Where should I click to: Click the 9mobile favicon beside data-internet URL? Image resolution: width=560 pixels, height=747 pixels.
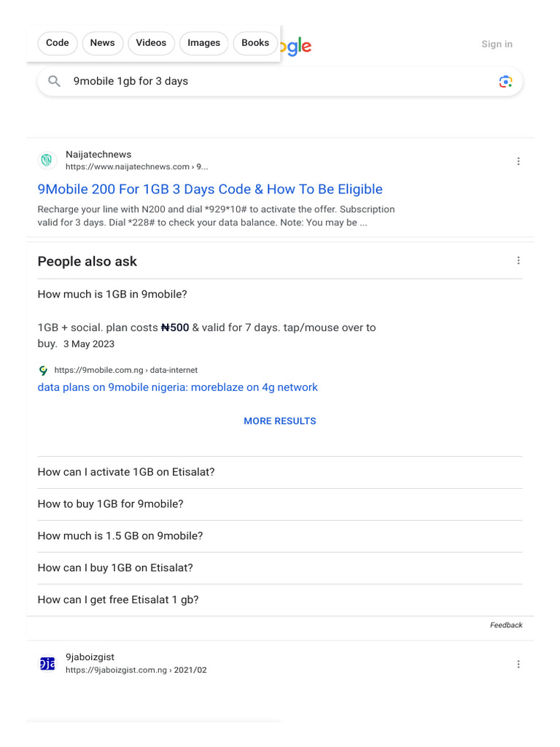tap(43, 370)
